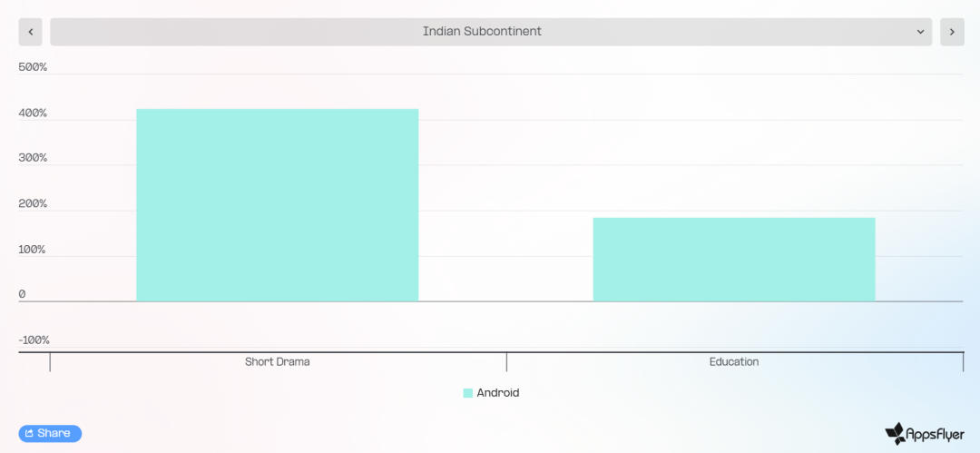
Task: Select the Education bar
Action: [734, 260]
